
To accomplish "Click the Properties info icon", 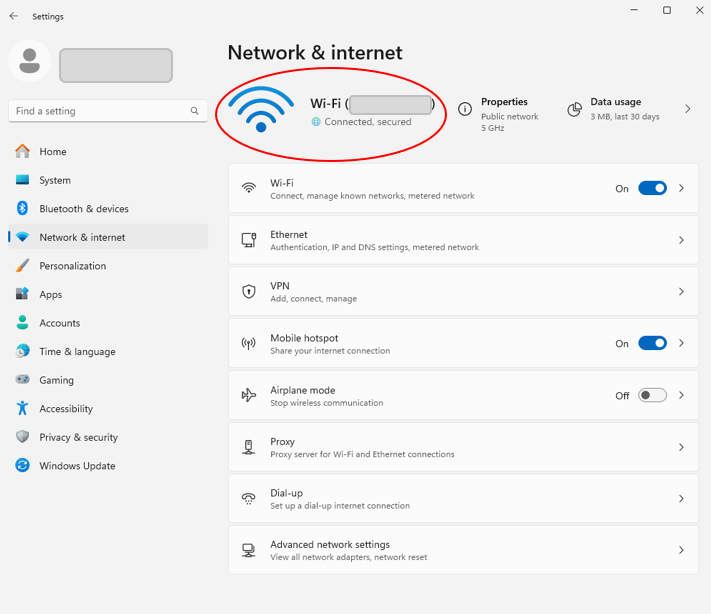I will point(465,109).
